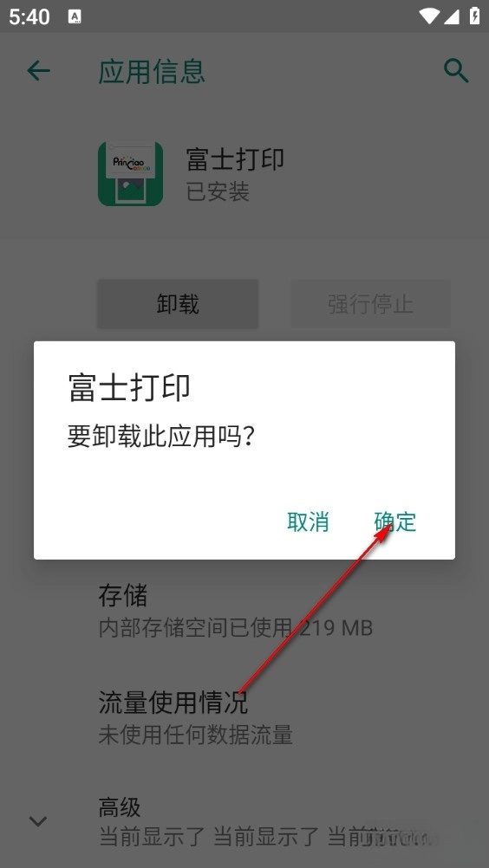The image size is (489, 868).
Task: Tap the 富士打印 app icon
Action: pyautogui.click(x=131, y=174)
